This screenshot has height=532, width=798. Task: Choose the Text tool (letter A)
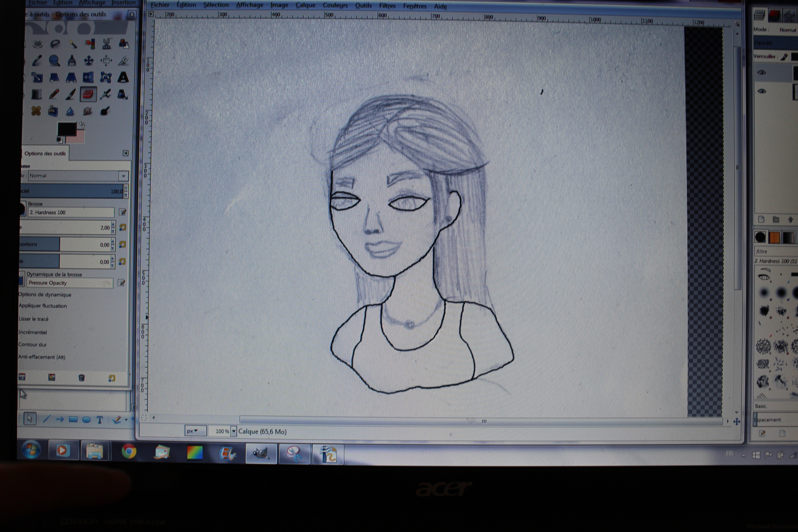click(x=123, y=78)
